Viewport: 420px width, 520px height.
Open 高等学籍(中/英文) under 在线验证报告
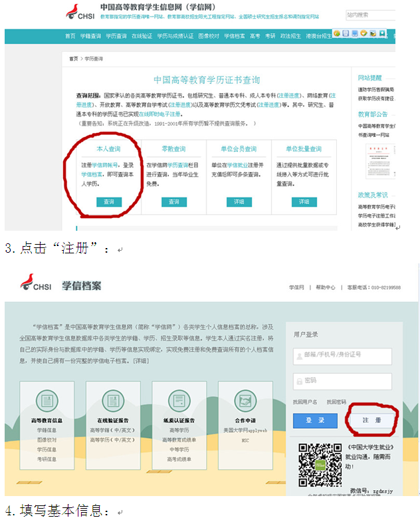click(x=113, y=430)
